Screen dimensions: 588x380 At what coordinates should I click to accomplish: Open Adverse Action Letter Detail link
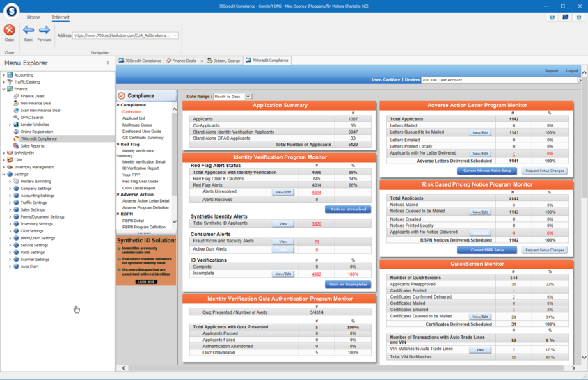tap(146, 200)
